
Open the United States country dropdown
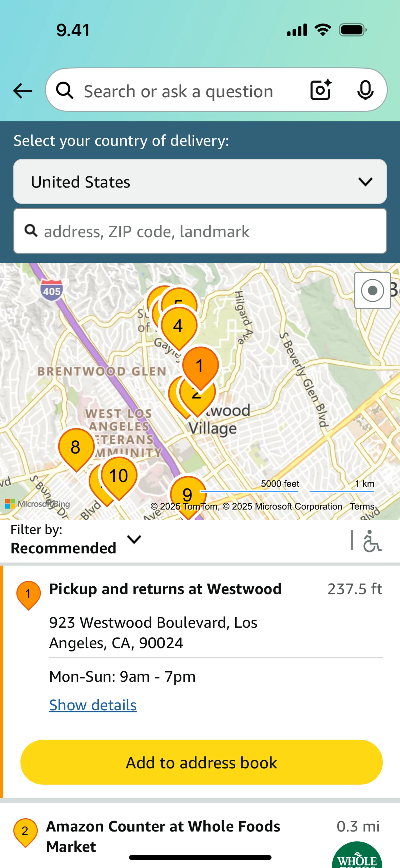(x=200, y=182)
